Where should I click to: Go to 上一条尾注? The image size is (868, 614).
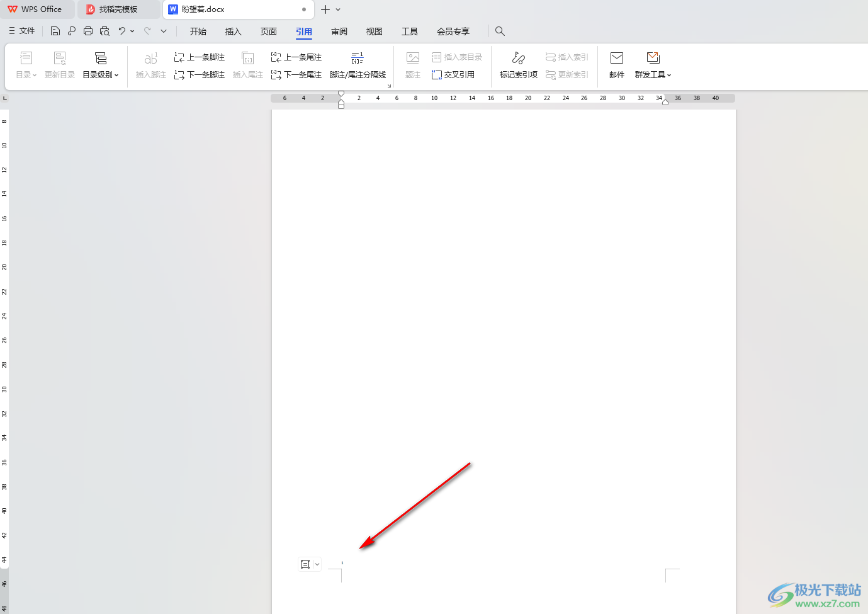pyautogui.click(x=296, y=57)
